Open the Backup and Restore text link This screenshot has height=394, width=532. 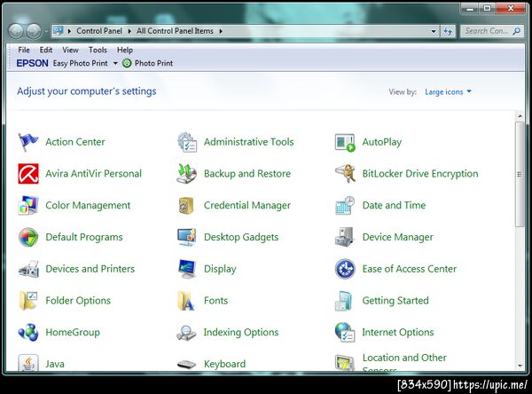point(247,174)
